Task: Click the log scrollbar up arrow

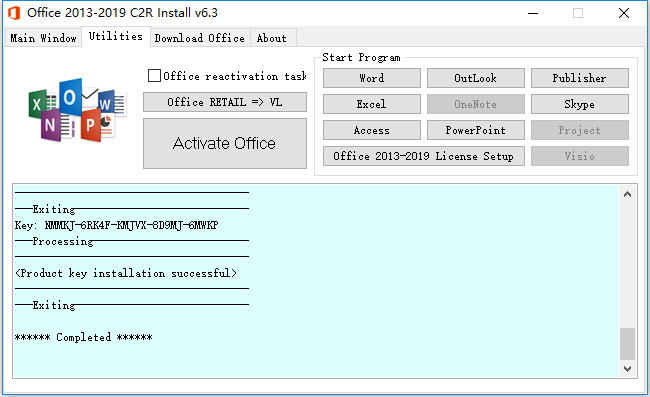Action: coord(628,194)
